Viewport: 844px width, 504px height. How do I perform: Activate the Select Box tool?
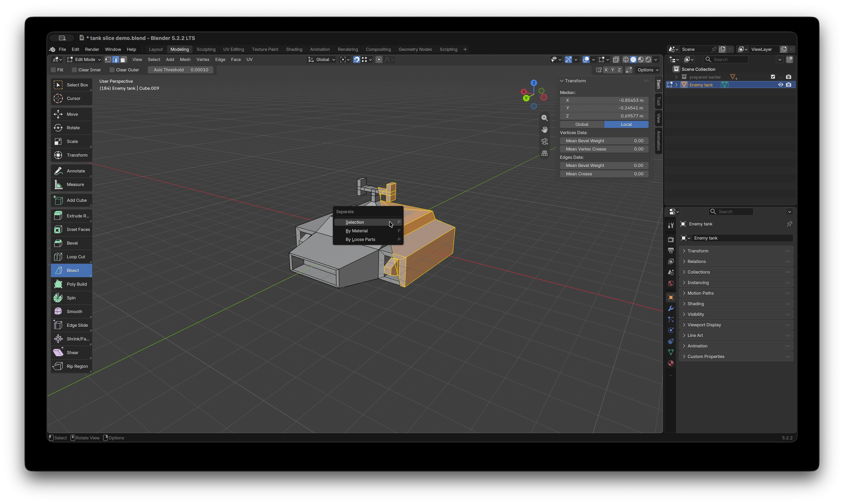[x=71, y=85]
